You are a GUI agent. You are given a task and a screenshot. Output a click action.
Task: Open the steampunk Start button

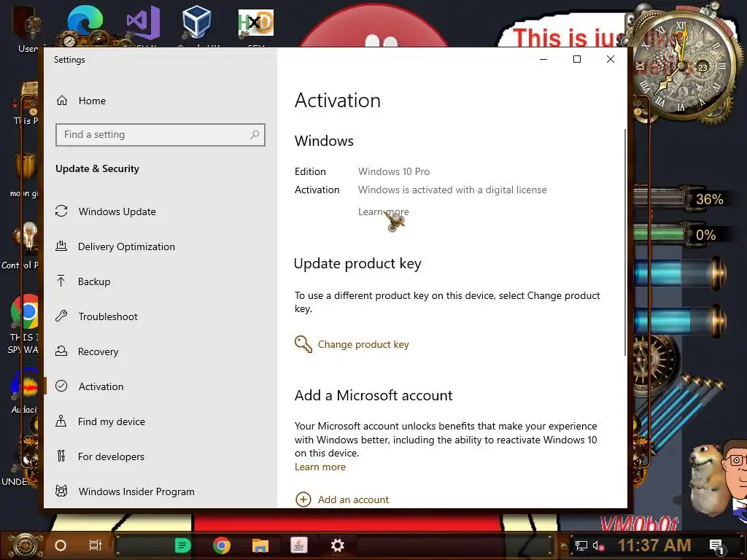pyautogui.click(x=26, y=545)
